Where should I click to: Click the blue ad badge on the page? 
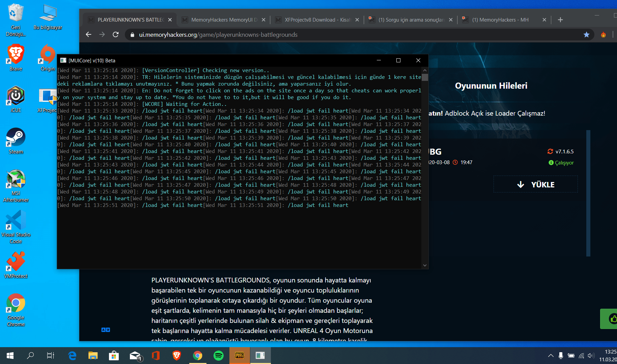coord(106,330)
